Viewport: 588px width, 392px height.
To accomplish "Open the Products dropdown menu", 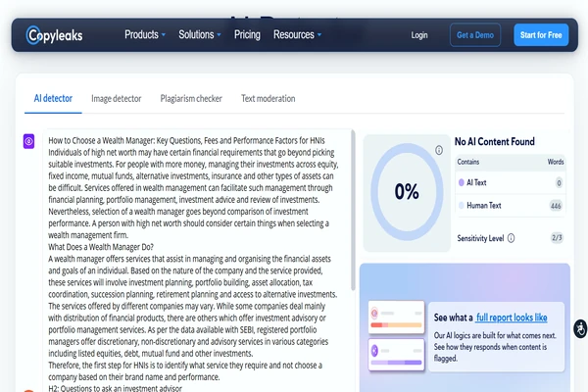I will click(145, 34).
